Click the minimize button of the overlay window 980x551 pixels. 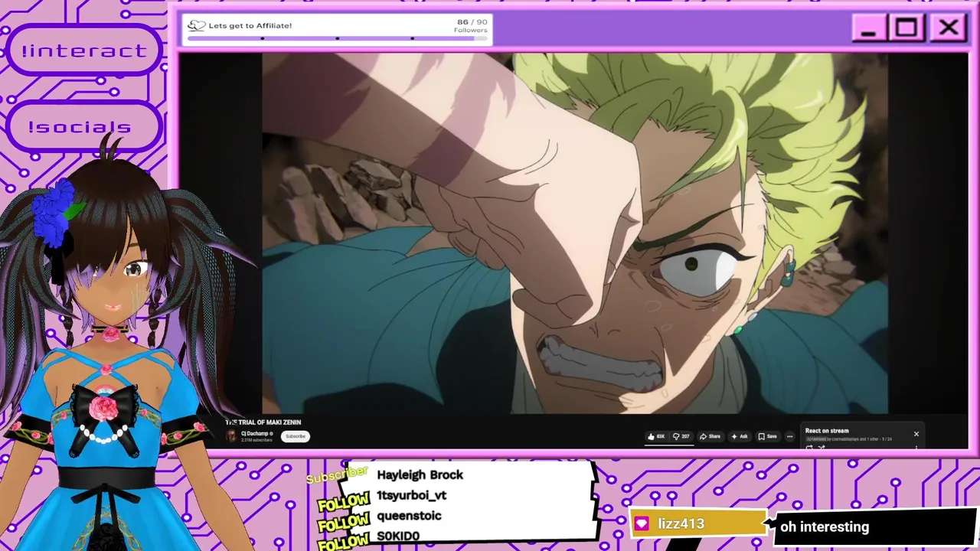click(x=868, y=29)
